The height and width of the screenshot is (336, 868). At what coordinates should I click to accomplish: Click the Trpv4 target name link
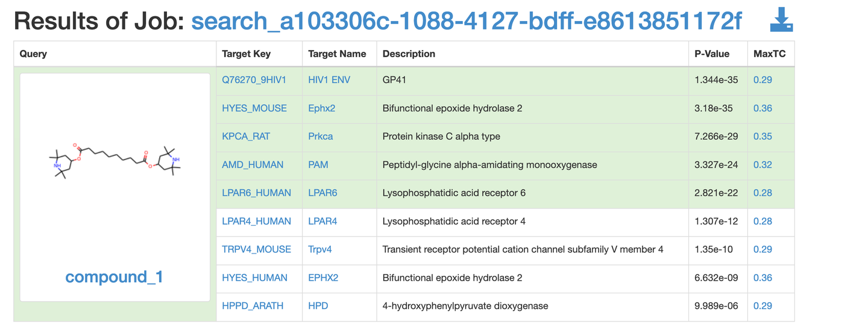click(320, 249)
